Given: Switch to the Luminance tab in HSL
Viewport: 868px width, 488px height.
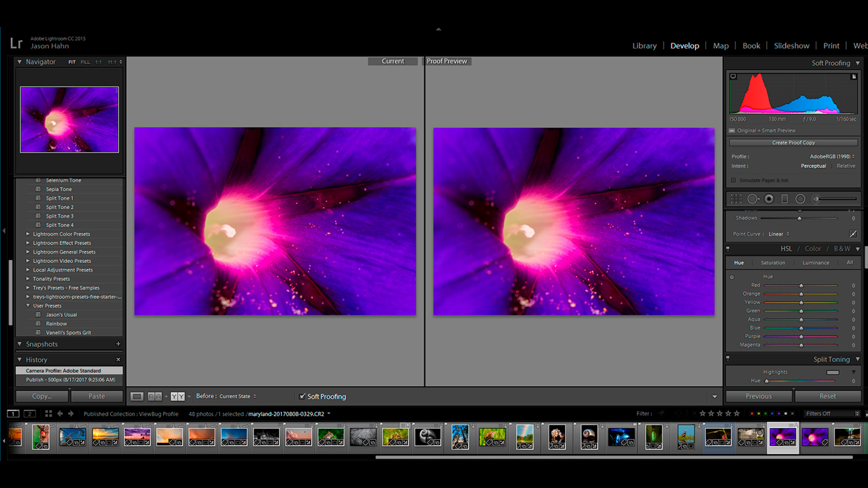Looking at the screenshot, I should click(816, 263).
